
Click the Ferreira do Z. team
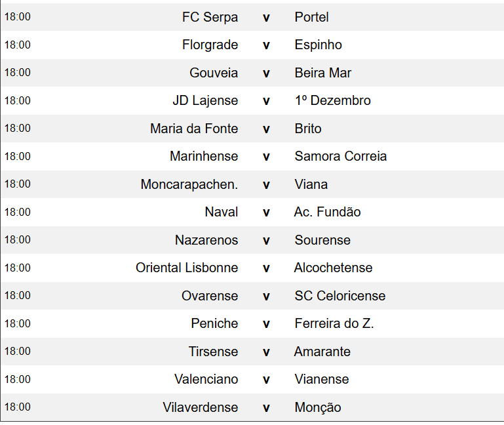click(334, 323)
